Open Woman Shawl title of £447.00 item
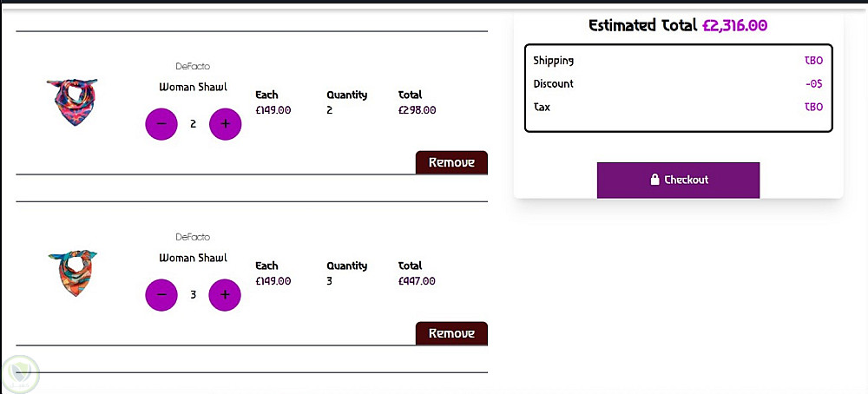This screenshot has width=868, height=394. pos(193,258)
